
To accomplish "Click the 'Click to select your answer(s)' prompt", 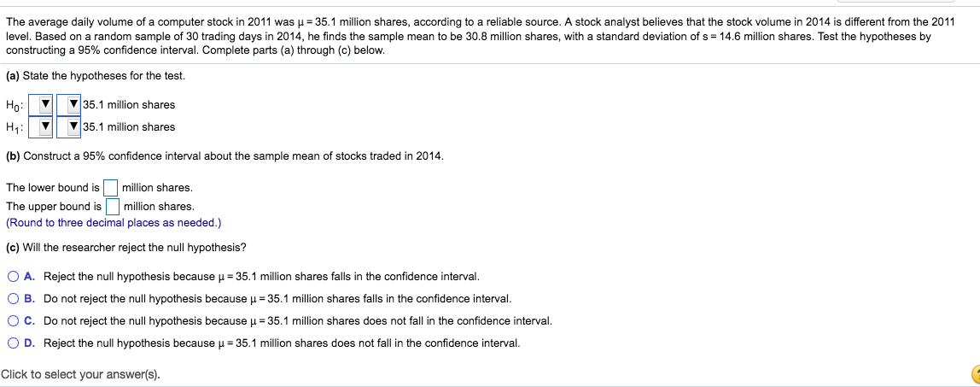I will 80,374.
